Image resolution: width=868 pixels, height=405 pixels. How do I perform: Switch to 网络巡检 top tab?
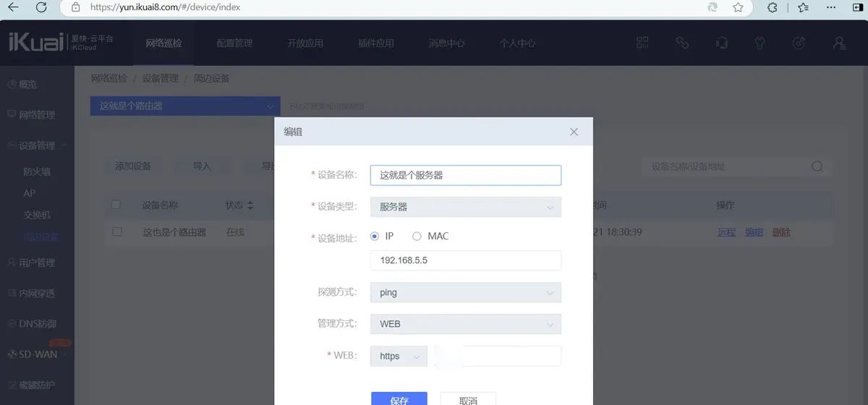click(x=163, y=43)
